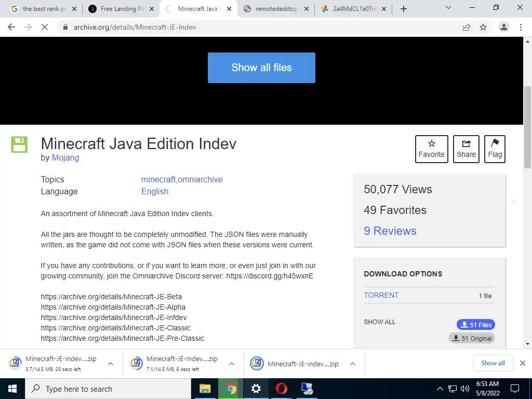Viewport: 532px width, 399px height.
Task: Open the remote desktop taskbar app
Action: tap(307, 389)
